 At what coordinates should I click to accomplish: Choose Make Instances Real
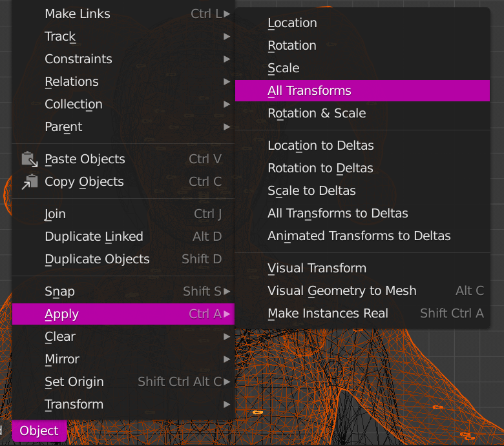point(328,314)
